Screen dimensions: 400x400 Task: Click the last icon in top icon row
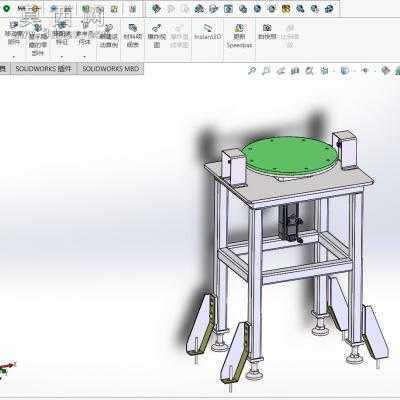(329, 9)
